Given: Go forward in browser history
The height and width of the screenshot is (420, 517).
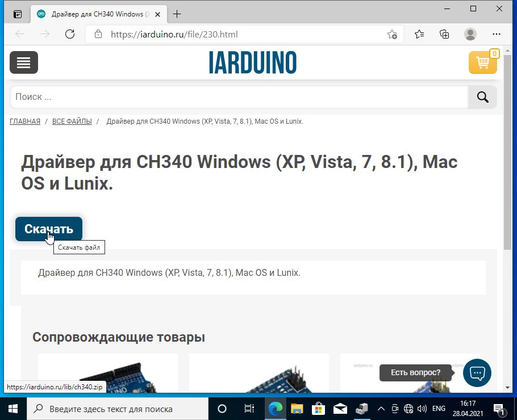Looking at the screenshot, I should (45, 34).
